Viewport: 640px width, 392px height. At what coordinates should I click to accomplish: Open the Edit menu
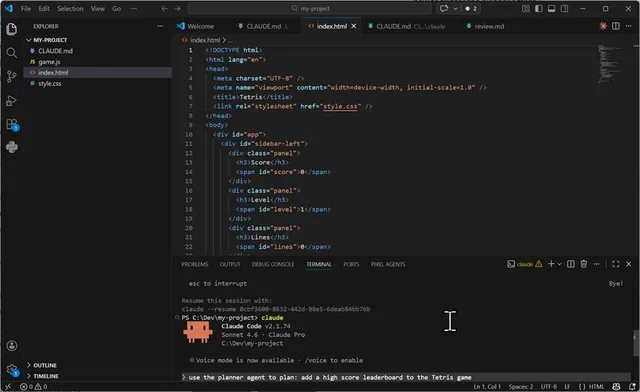coord(44,9)
